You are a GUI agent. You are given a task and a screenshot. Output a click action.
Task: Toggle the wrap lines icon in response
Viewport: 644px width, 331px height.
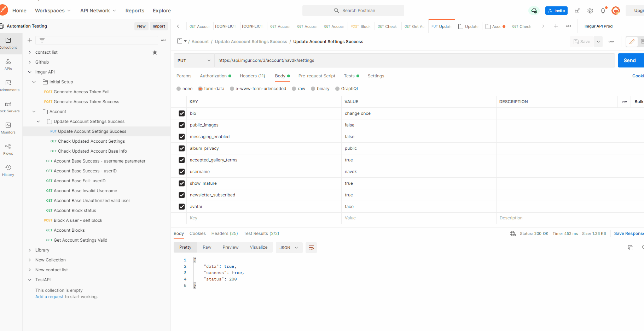pos(311,248)
